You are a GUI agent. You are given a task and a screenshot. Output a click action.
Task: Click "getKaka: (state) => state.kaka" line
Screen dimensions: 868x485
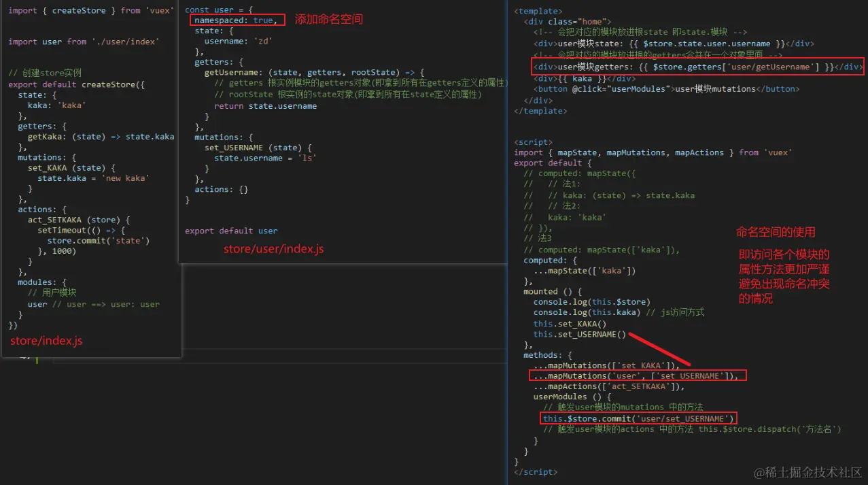click(101, 137)
